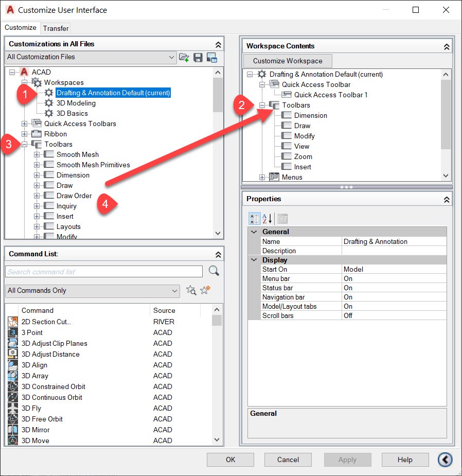462x476 pixels.
Task: Click the alphabetical sort icon in Properties
Action: pos(267,218)
